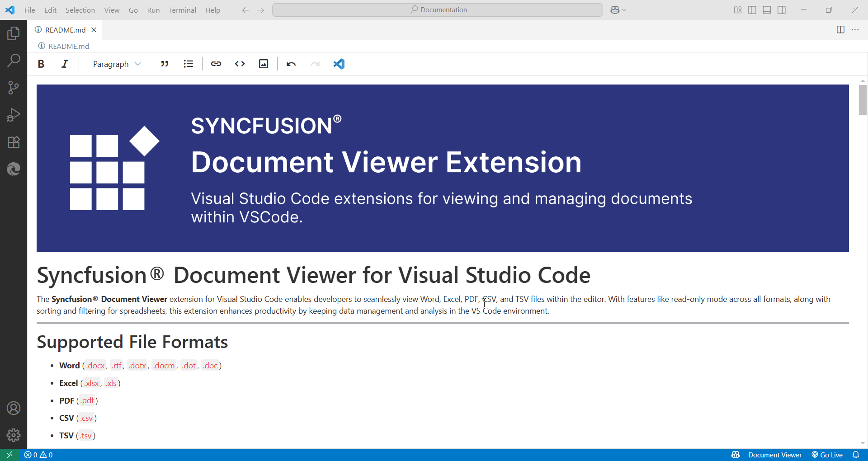This screenshot has height=461, width=868.
Task: Customize layout from title bar
Action: [738, 10]
